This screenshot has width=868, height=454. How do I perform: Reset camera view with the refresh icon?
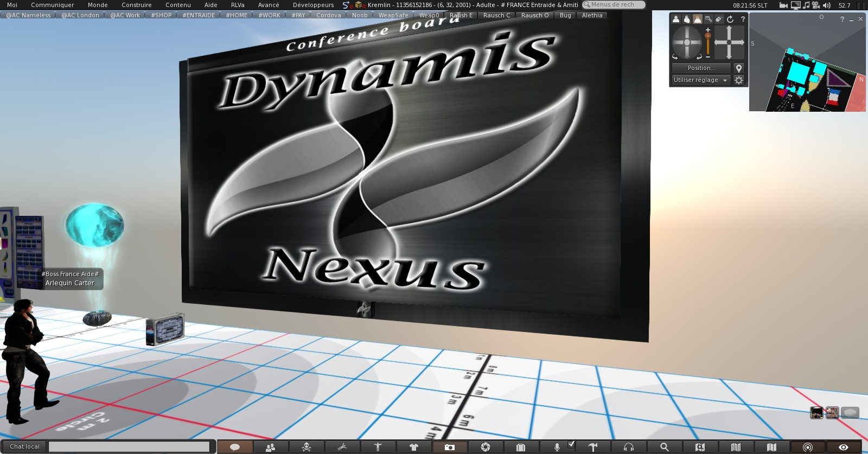point(730,19)
